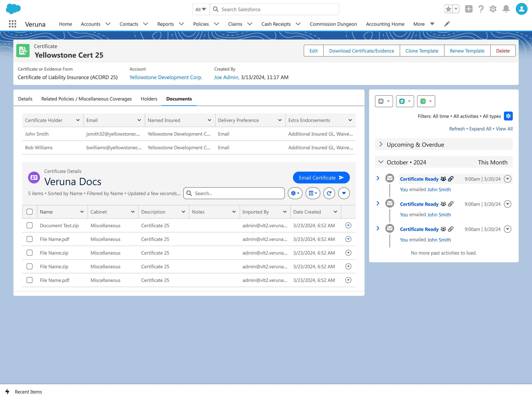This screenshot has width=532, height=399.
Task: Expand the first Certificate Ready activity
Action: pyautogui.click(x=378, y=178)
